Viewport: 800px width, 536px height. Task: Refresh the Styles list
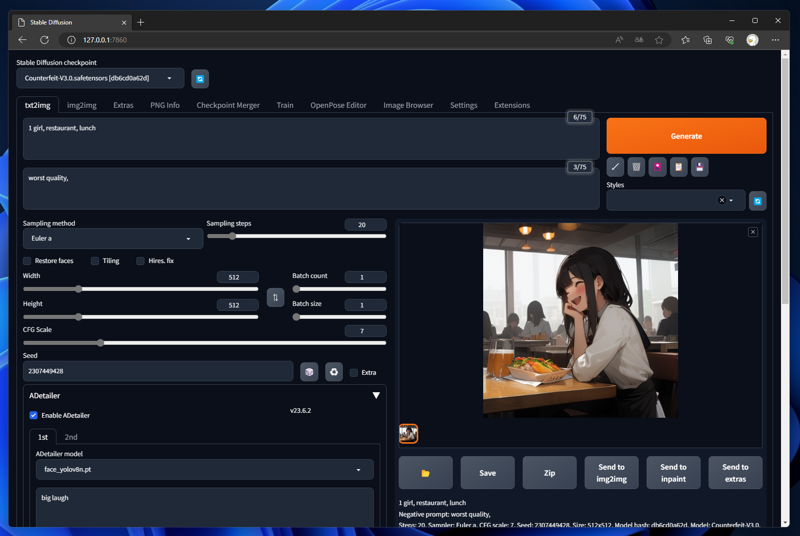758,201
